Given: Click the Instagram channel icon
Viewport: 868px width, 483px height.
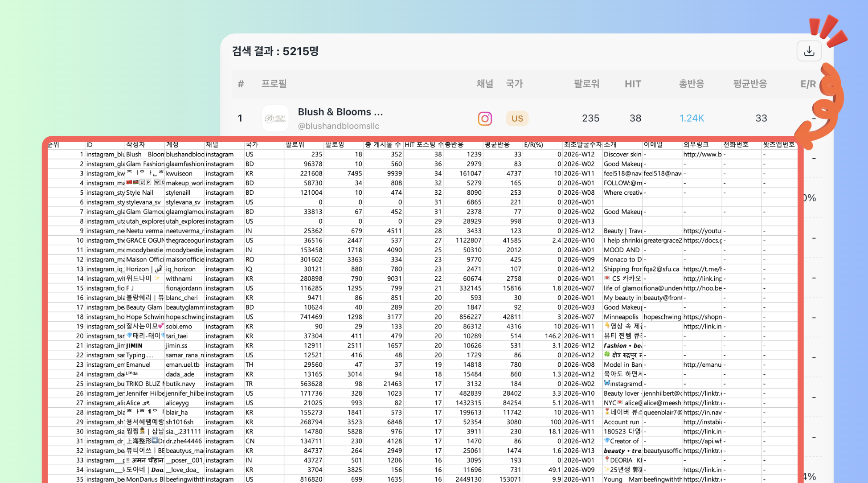Looking at the screenshot, I should pos(485,119).
